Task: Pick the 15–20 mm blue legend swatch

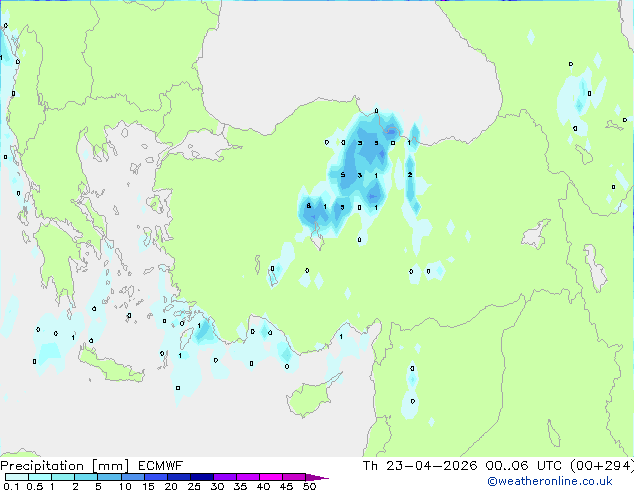Action: tap(155, 477)
